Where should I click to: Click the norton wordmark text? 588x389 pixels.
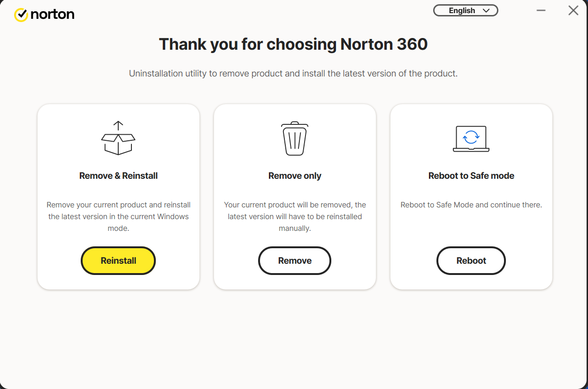click(53, 15)
